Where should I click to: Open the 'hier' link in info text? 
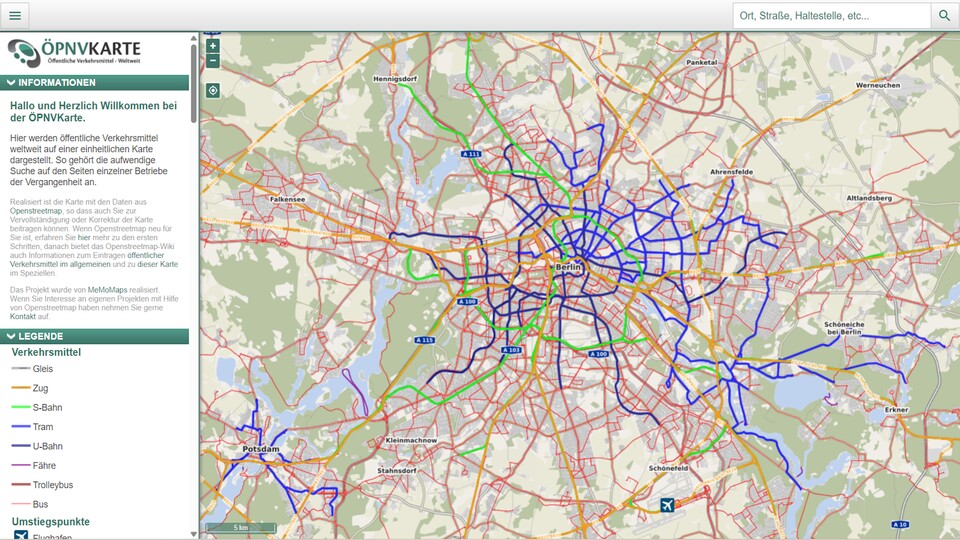coord(84,238)
